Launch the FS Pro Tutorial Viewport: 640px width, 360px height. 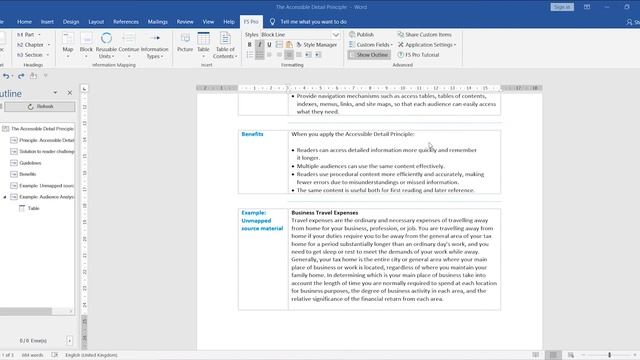click(x=418, y=55)
